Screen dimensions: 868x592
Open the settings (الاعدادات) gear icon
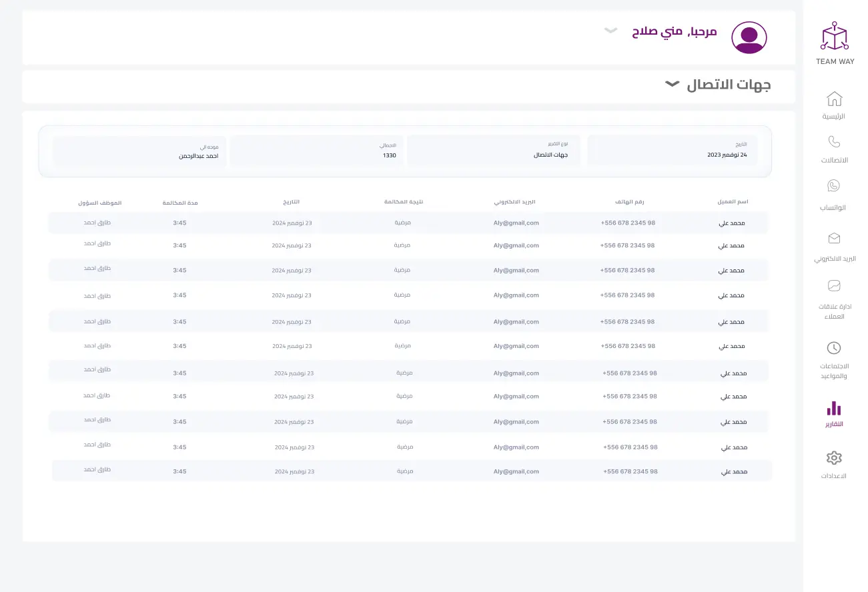click(x=833, y=458)
